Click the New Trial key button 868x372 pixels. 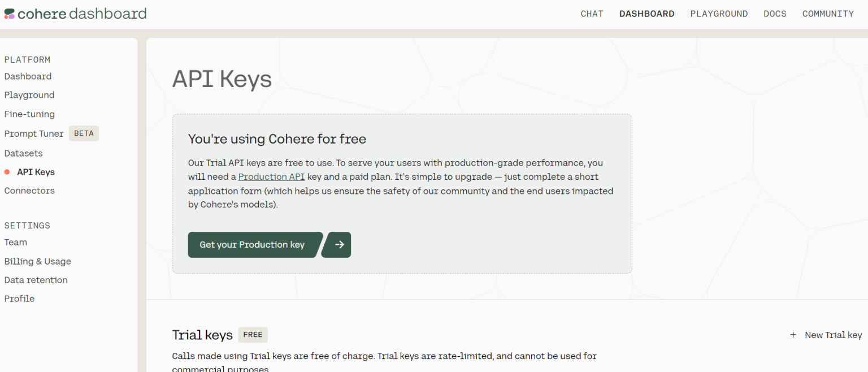click(833, 335)
